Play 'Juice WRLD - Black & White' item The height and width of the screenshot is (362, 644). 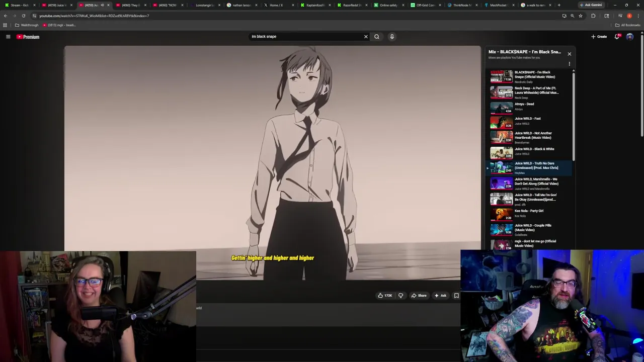pos(529,152)
